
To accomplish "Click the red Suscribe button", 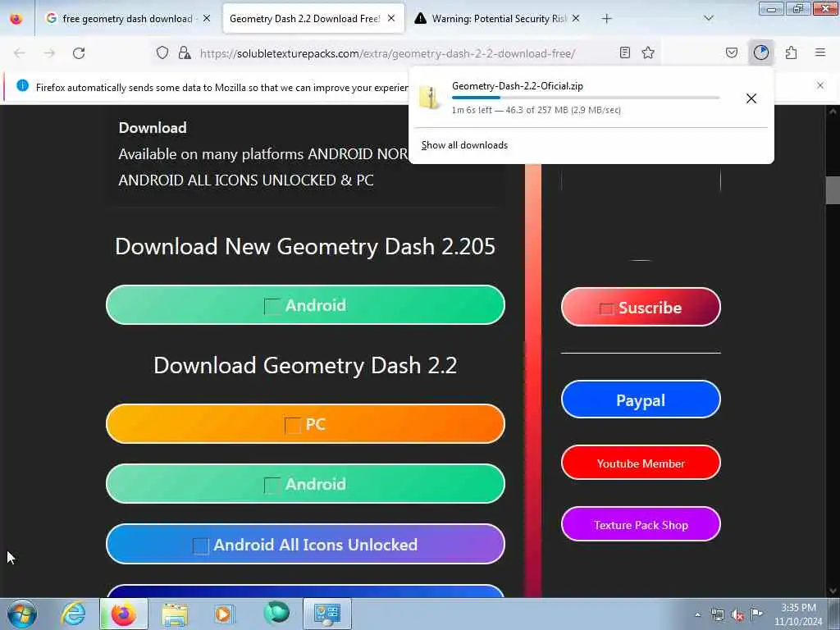I will (641, 307).
